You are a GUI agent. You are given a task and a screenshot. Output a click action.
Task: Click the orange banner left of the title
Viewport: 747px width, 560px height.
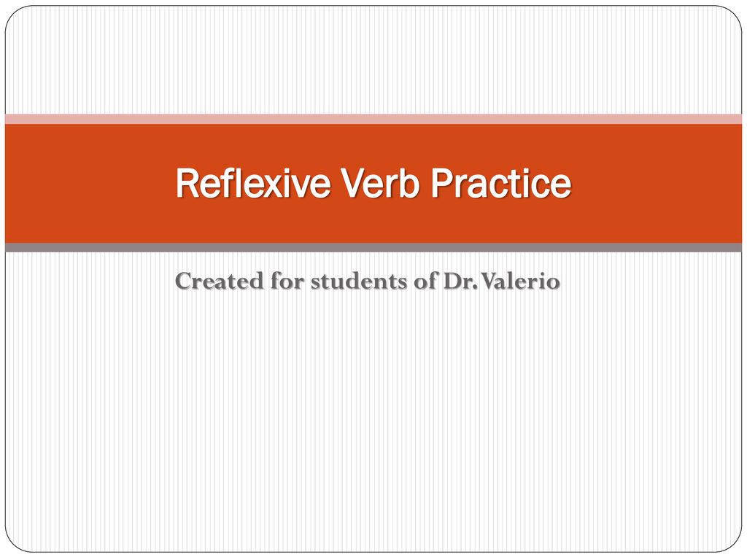[x=90, y=183]
